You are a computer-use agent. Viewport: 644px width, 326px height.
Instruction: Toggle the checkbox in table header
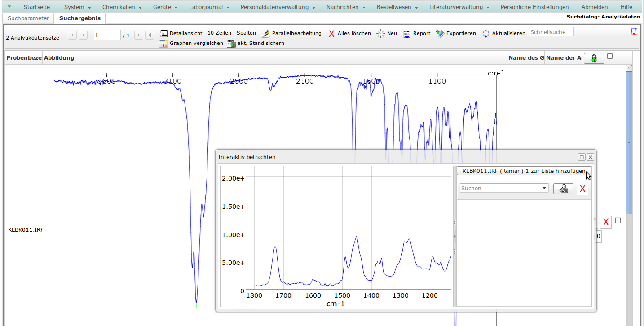point(609,57)
